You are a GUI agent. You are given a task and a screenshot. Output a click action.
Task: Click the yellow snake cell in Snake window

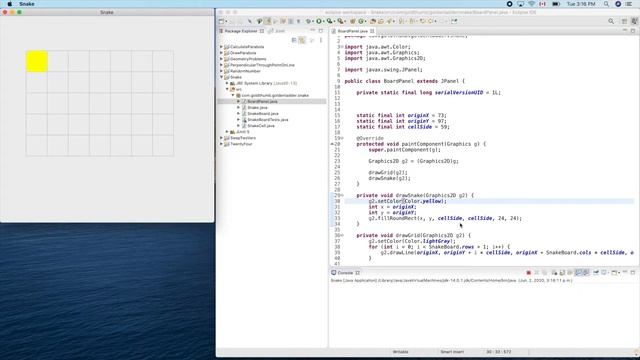pos(37,62)
